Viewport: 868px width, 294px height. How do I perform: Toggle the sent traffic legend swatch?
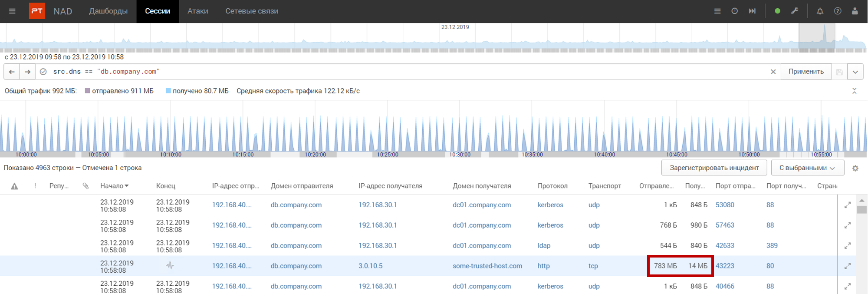(x=88, y=91)
